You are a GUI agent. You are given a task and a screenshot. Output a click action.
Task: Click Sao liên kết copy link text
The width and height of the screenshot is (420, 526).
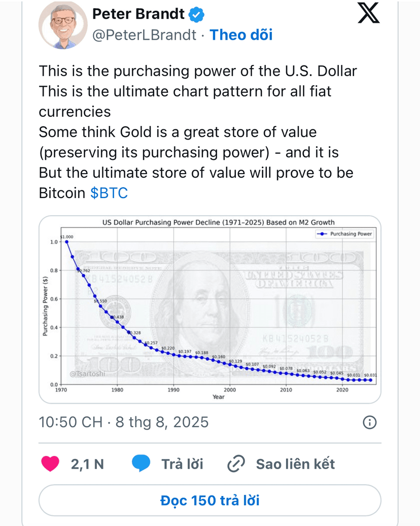click(x=295, y=464)
